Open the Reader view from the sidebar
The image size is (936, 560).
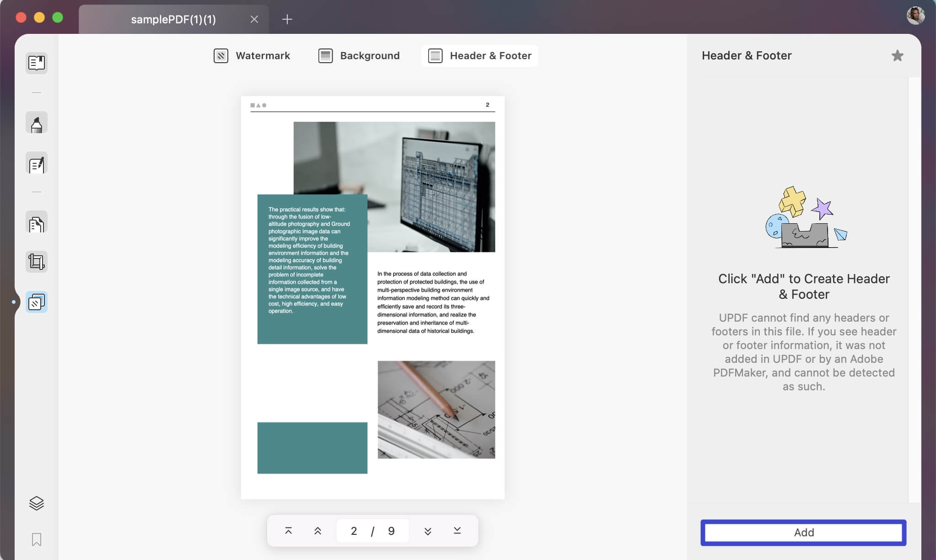[x=37, y=63]
